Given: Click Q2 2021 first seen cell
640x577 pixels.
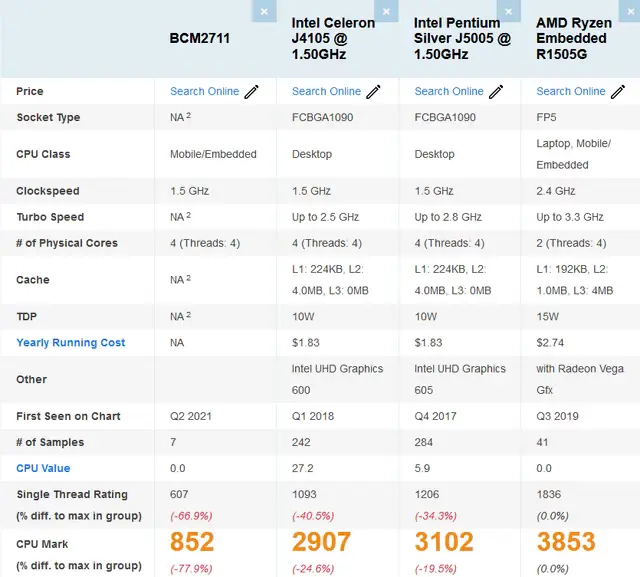Looking at the screenshot, I should (191, 416).
